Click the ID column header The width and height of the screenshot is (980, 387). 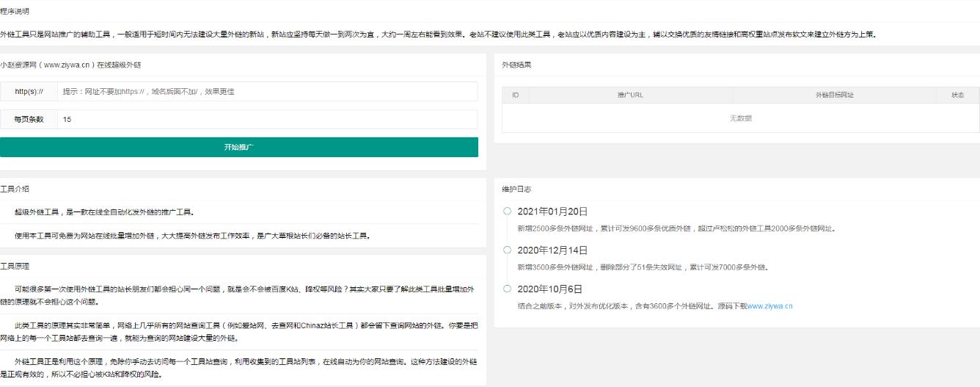click(x=515, y=95)
